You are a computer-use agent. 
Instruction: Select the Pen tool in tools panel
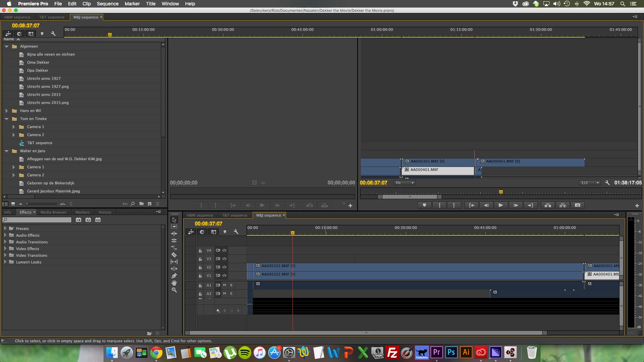point(174,276)
